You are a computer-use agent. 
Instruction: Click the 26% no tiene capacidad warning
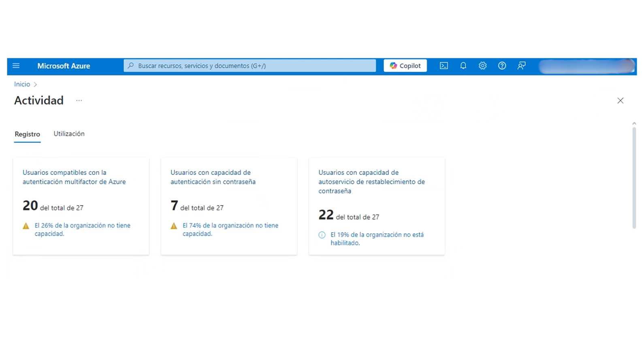coord(82,230)
